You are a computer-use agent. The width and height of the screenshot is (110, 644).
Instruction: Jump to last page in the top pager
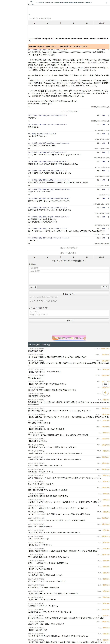coord(87,23)
